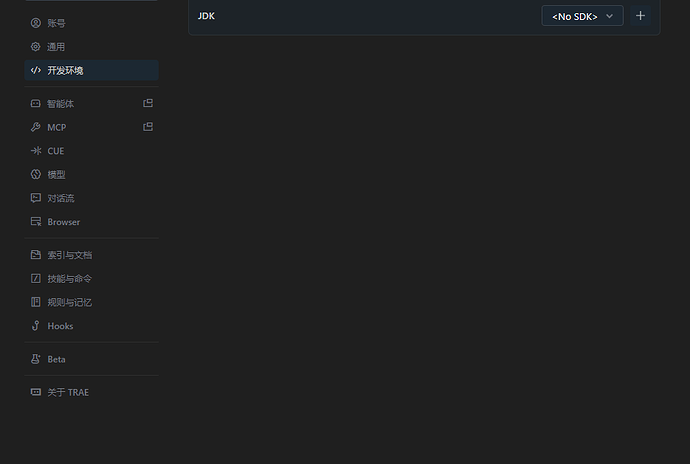This screenshot has width=690, height=464.
Task: Open the 关于 TRAE about page
Action: point(92,392)
